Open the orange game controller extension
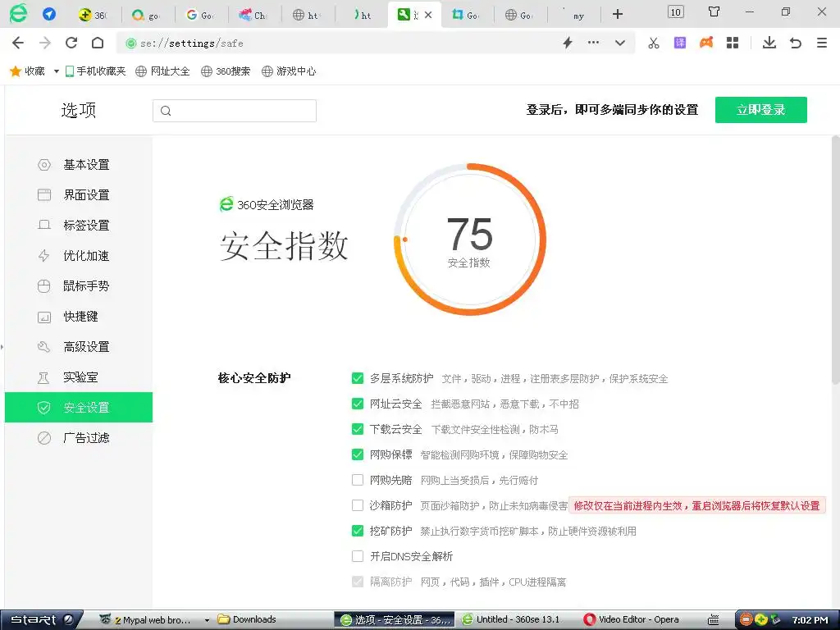840x630 pixels. coord(706,43)
